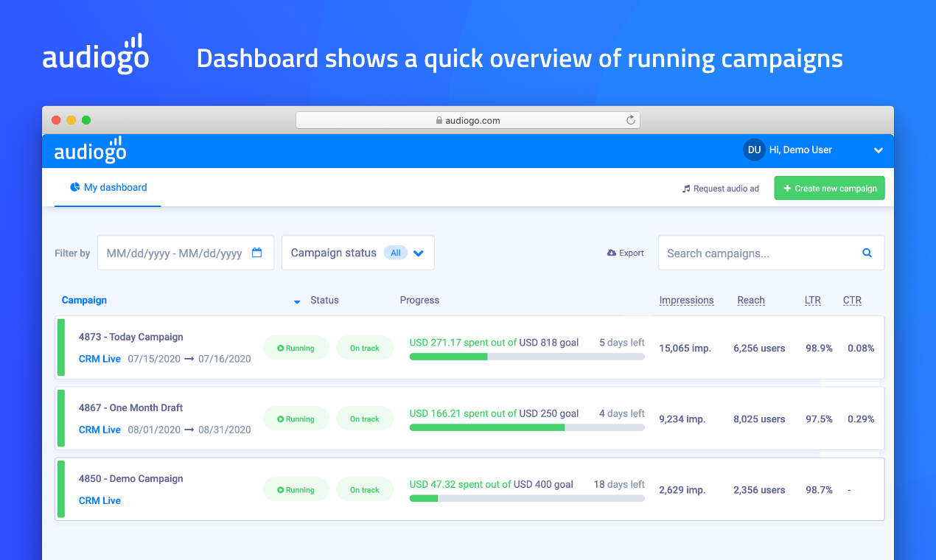This screenshot has width=936, height=560.
Task: Click 5 days left text
Action: click(x=622, y=343)
